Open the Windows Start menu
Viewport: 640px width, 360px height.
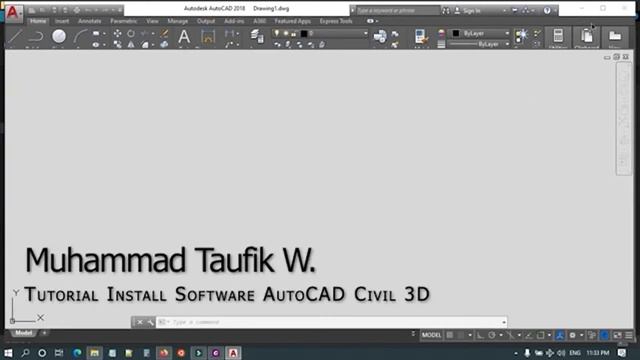click(x=8, y=353)
